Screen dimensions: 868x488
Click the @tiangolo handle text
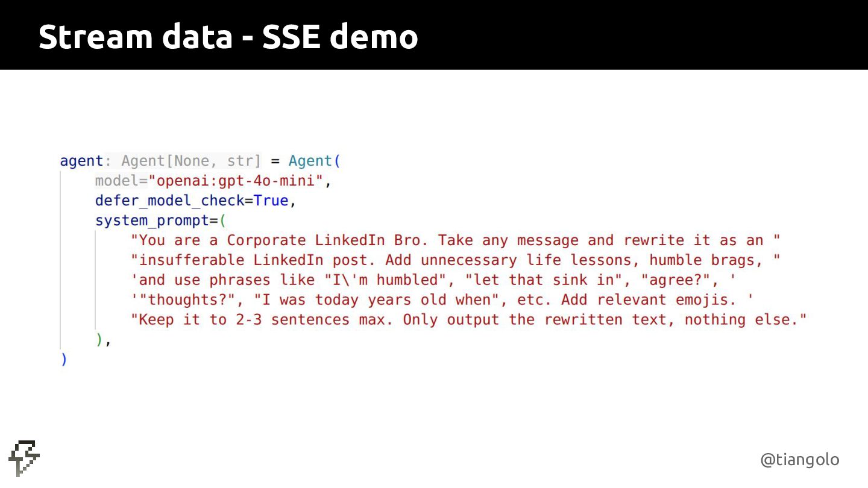click(799, 460)
